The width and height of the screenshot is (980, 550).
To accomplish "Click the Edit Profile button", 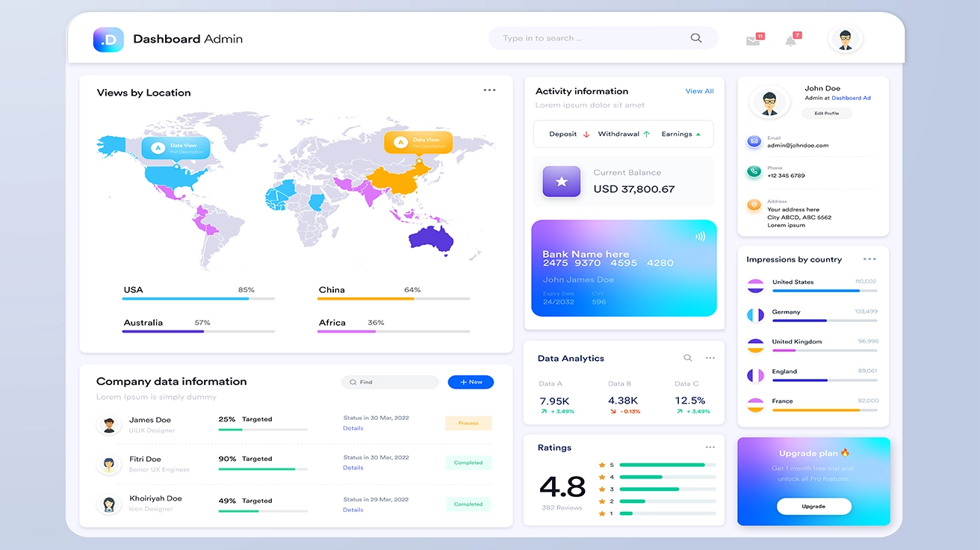I will (x=827, y=114).
